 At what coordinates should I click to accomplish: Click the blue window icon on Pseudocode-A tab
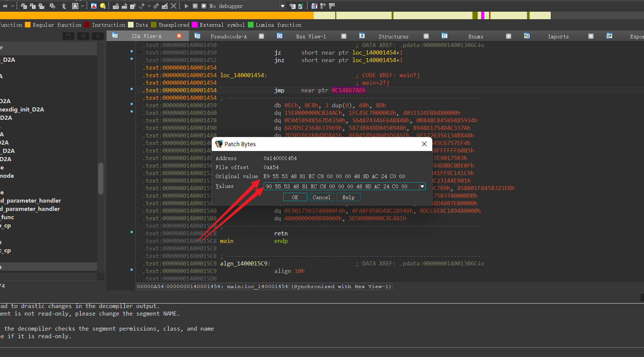197,36
